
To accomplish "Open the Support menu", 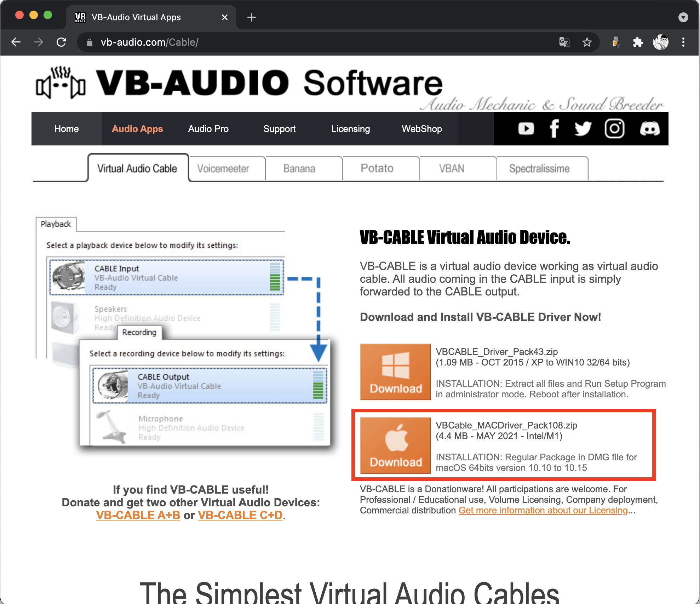I will (279, 129).
